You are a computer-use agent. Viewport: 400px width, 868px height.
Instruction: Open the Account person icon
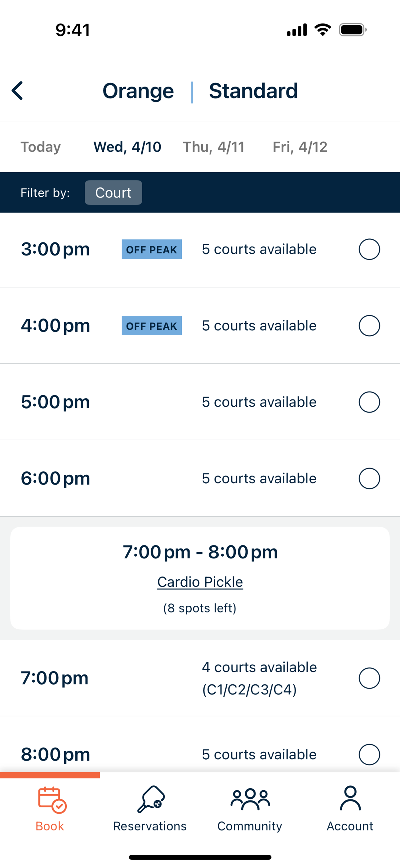[350, 798]
